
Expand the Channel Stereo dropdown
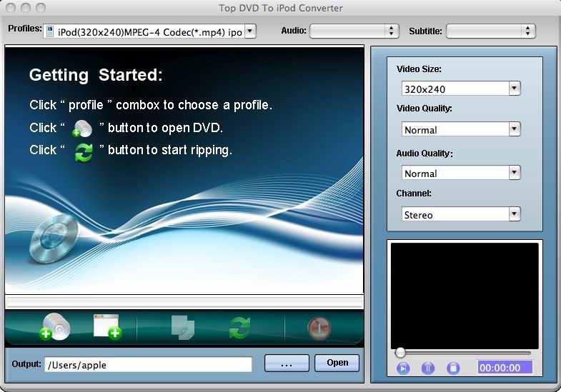tap(515, 214)
